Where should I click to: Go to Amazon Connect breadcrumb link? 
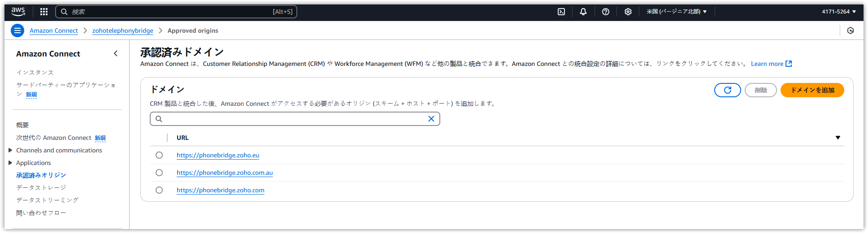(54, 30)
